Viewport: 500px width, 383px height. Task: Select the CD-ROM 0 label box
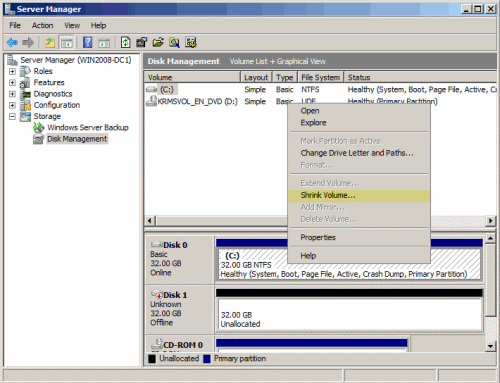pos(180,344)
